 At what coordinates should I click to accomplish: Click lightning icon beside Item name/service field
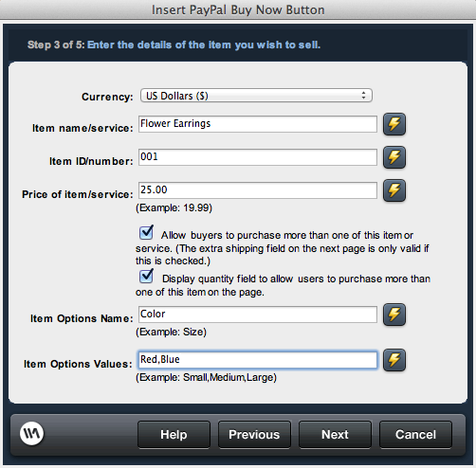pyautogui.click(x=394, y=124)
